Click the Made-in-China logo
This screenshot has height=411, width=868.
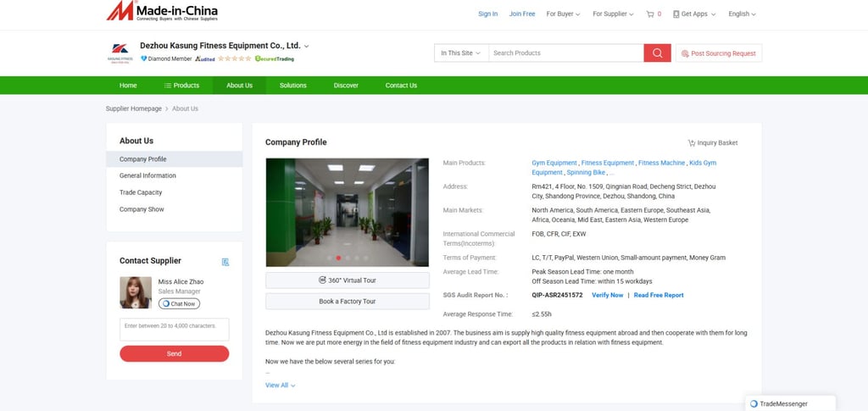pos(162,11)
